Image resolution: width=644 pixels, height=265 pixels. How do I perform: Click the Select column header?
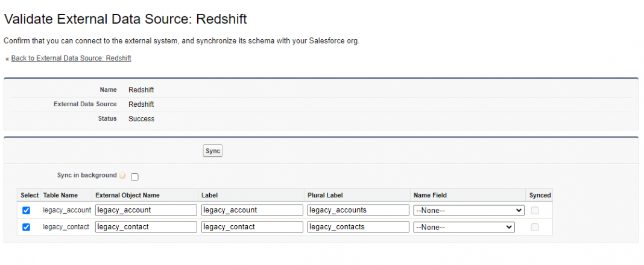29,196
